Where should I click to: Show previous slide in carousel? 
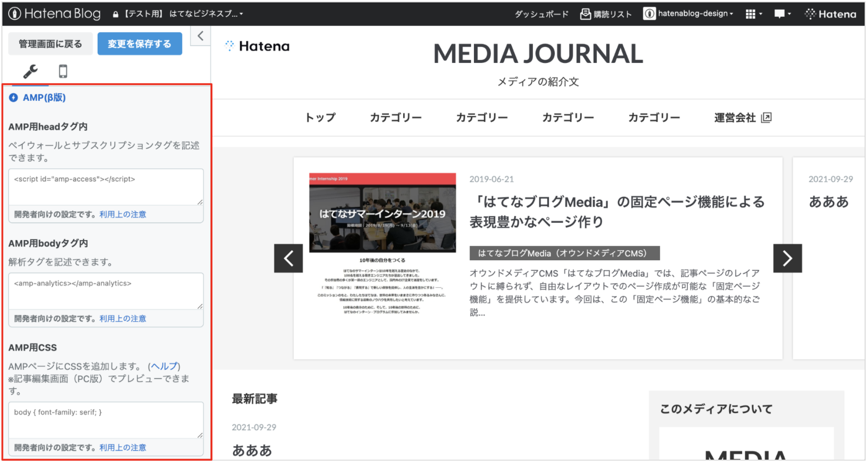pos(288,258)
